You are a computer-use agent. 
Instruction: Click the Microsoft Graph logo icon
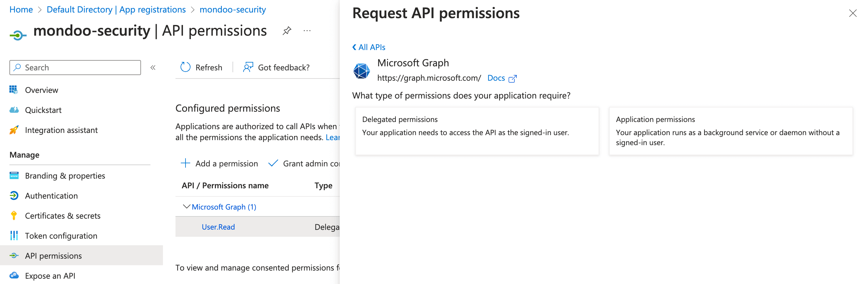[362, 71]
